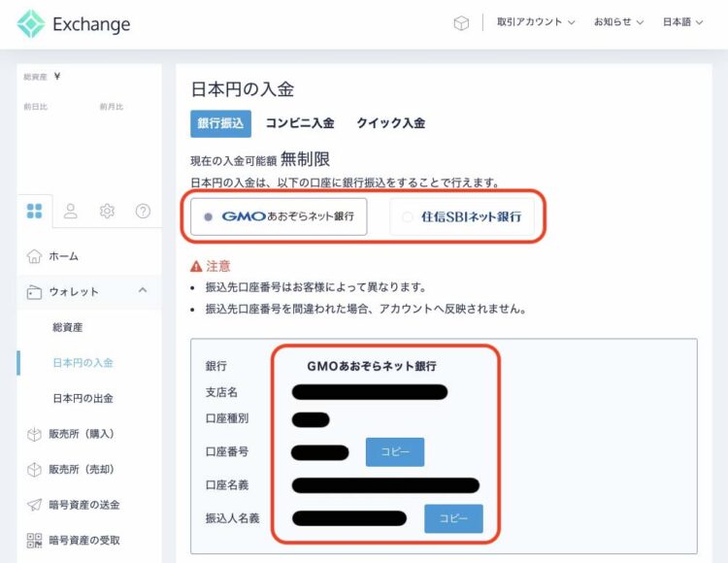Click the GMOあおぞらネット銀行 bank name value
The height and width of the screenshot is (563, 728).
(x=372, y=366)
